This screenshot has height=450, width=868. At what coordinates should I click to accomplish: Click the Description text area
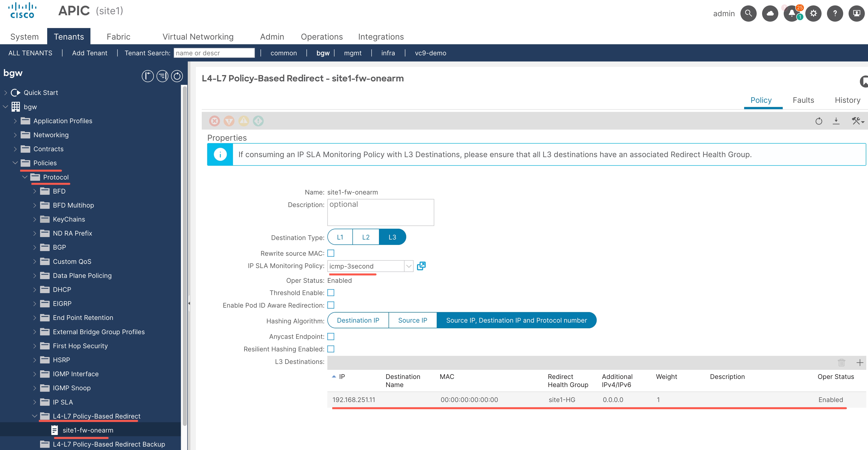tap(381, 212)
